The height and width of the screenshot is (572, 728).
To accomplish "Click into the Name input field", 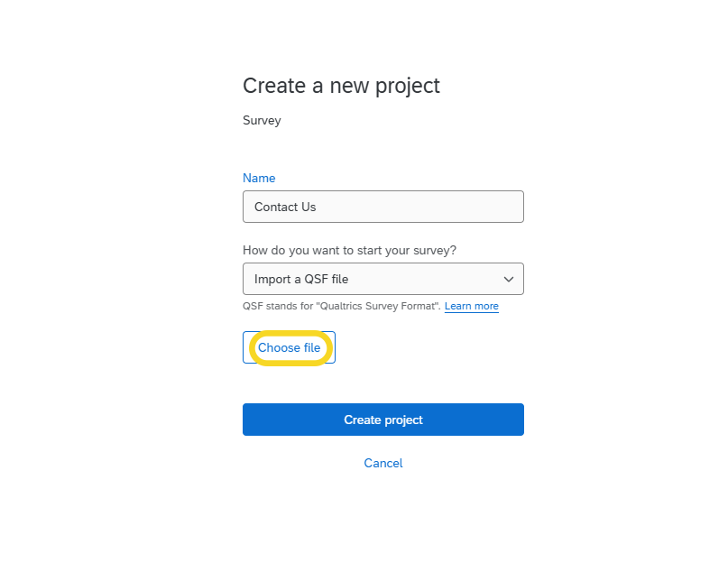I will (382, 207).
